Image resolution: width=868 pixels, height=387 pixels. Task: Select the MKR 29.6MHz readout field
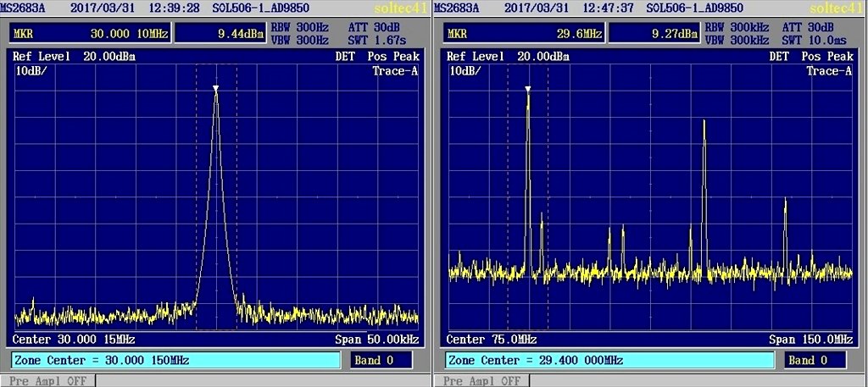524,34
